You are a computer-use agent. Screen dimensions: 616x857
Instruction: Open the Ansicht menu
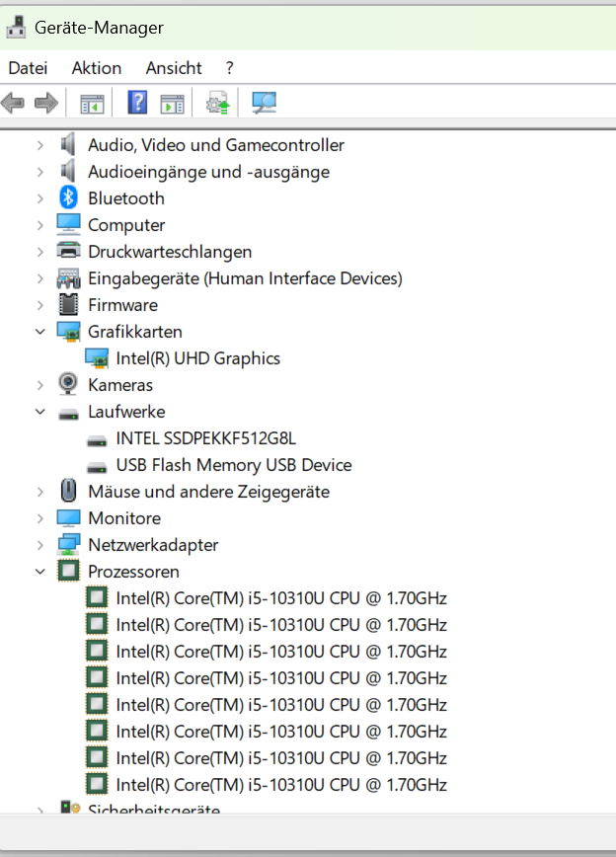pos(174,68)
